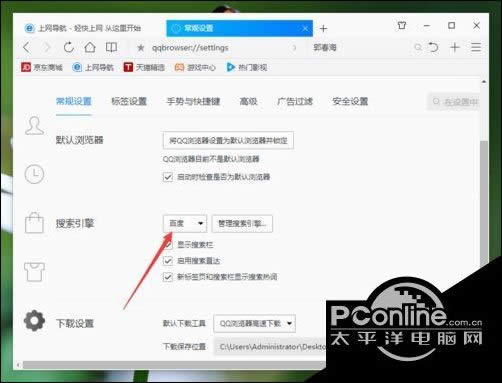Image resolution: width=502 pixels, height=383 pixels.
Task: Click the download save path field
Action: pyautogui.click(x=270, y=347)
